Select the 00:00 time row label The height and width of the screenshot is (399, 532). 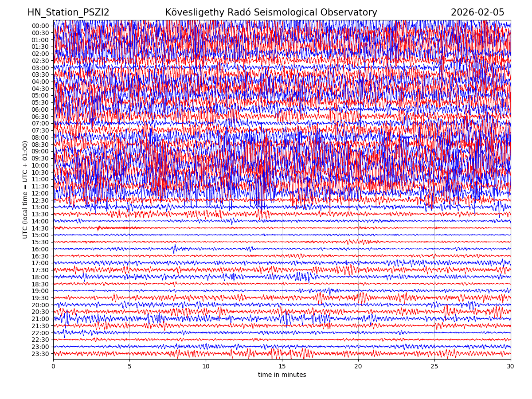[x=40, y=26]
